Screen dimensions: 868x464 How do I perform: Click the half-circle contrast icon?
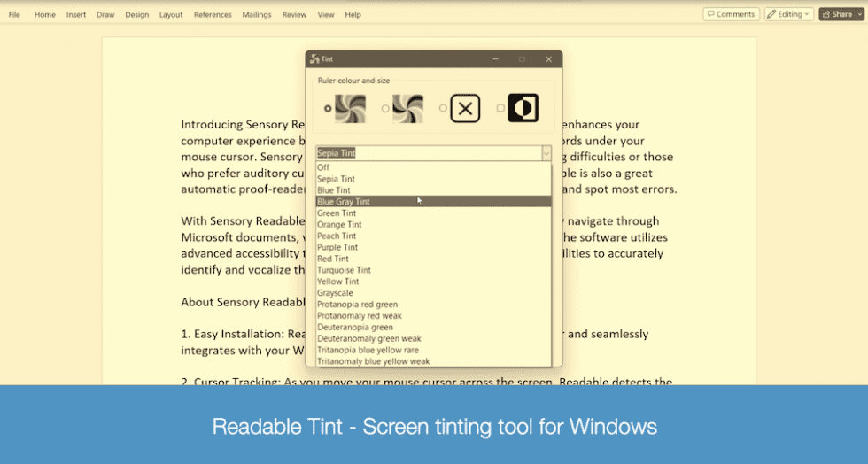(523, 108)
